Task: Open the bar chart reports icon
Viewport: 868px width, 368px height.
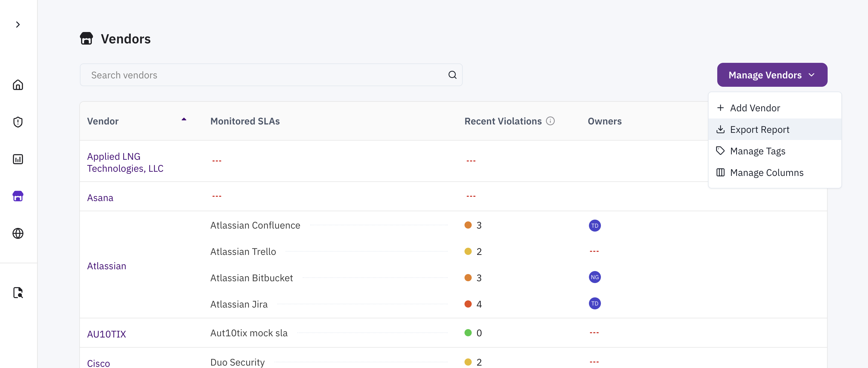Action: 18,159
